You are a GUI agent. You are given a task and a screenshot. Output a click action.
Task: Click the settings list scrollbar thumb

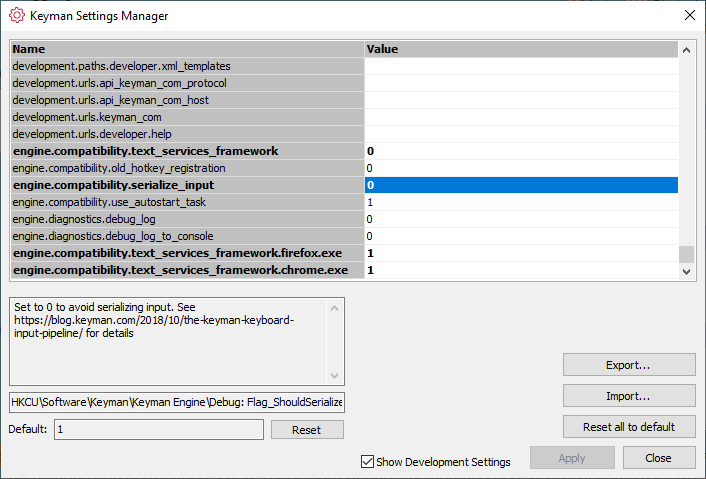(x=686, y=254)
